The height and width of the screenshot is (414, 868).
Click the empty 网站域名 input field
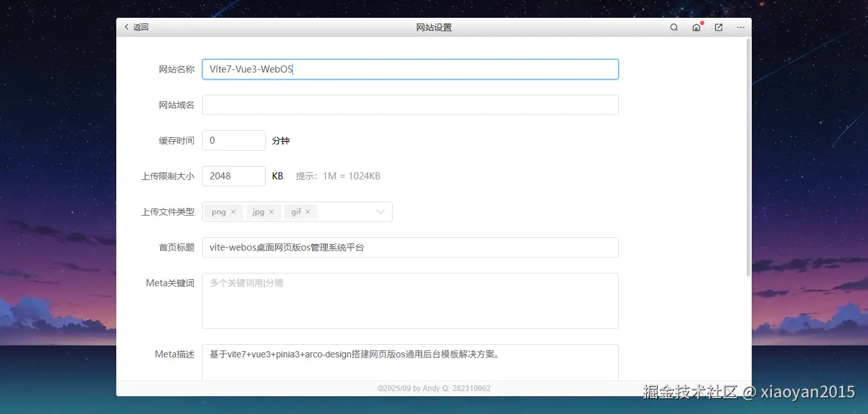[x=410, y=104]
